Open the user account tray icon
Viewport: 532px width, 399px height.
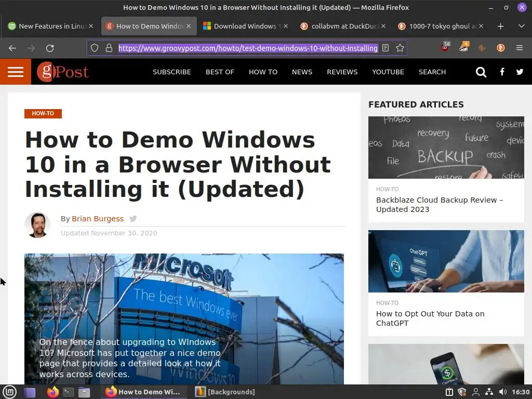pyautogui.click(x=476, y=392)
